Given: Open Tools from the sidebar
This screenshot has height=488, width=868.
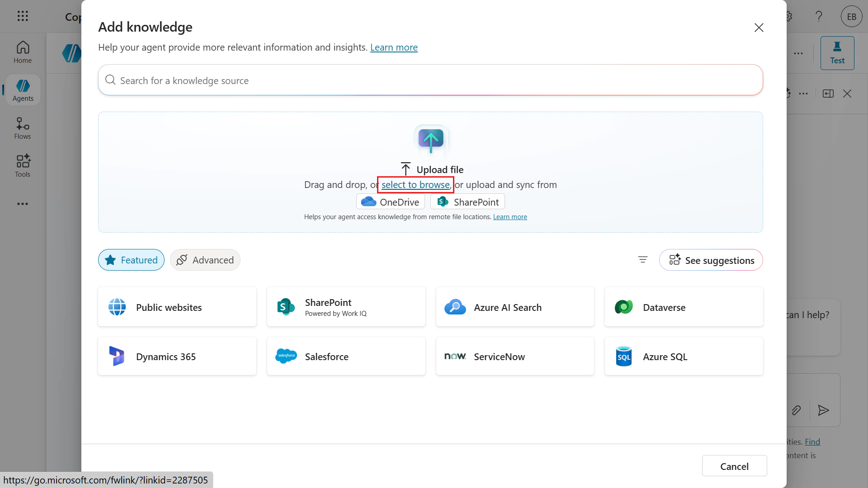Looking at the screenshot, I should (x=22, y=165).
